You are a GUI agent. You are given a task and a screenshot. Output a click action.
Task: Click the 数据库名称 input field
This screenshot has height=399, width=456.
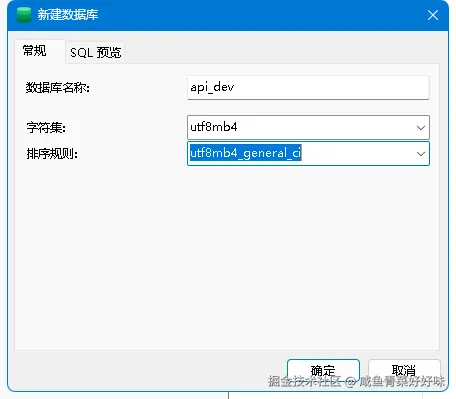pyautogui.click(x=308, y=87)
